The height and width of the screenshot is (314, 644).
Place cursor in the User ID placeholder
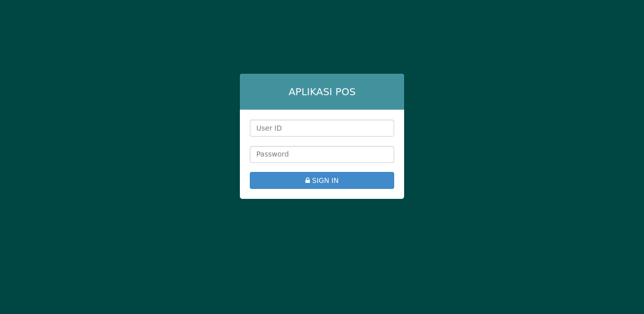(x=269, y=128)
